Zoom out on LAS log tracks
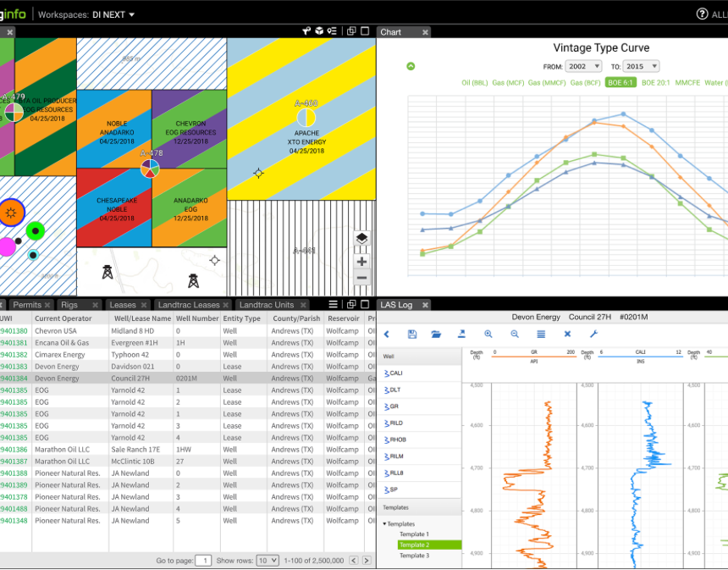 pos(515,334)
